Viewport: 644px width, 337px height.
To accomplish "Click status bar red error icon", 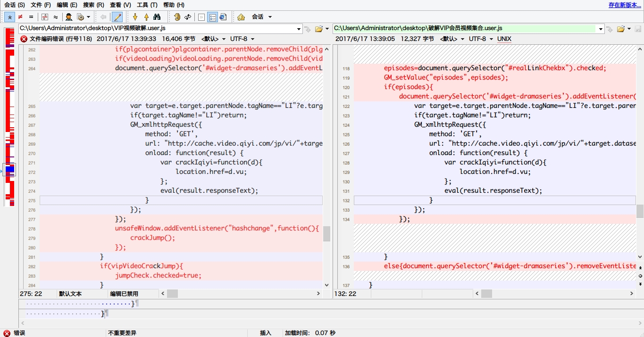I will 7,333.
